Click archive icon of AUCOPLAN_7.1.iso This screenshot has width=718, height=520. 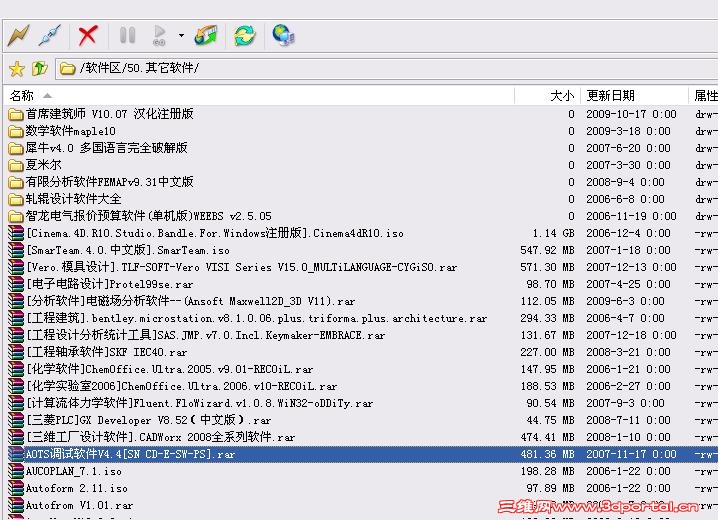[16, 471]
